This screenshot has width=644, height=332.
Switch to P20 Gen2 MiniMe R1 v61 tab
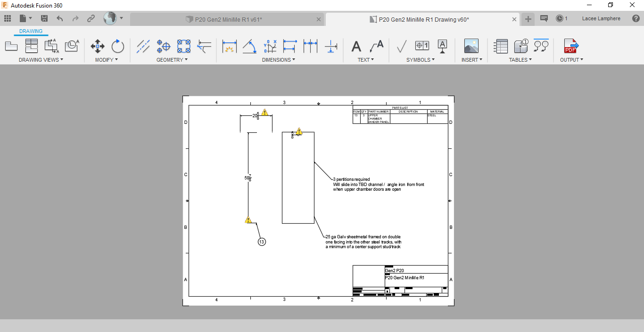229,19
